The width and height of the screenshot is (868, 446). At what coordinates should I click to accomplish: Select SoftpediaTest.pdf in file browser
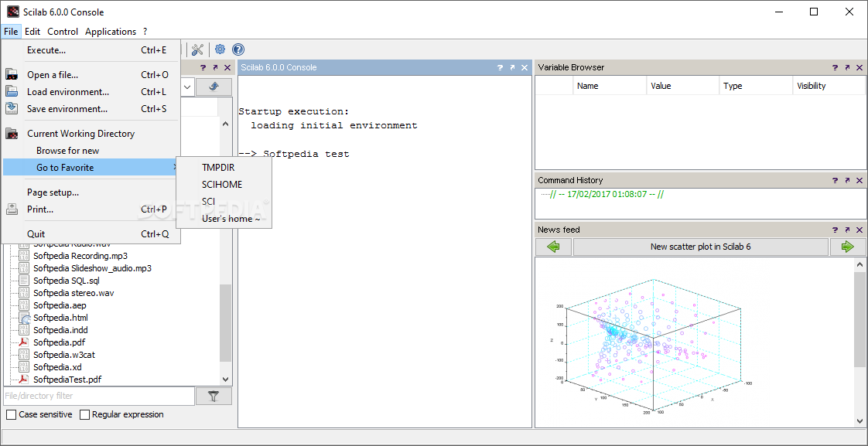click(67, 380)
